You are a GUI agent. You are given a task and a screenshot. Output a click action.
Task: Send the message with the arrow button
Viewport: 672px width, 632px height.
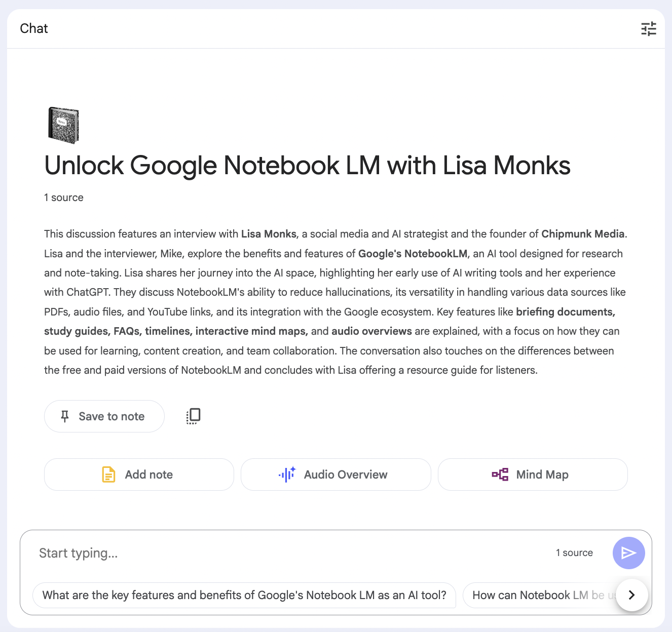628,553
